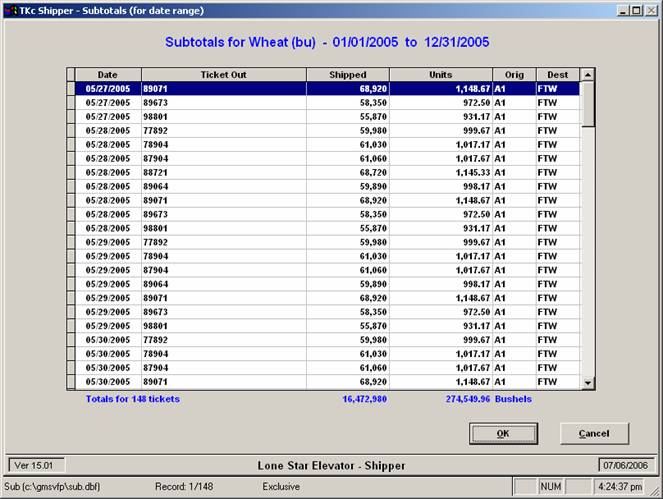Select the Orig column header
Screen dimensions: 663x499
point(513,74)
